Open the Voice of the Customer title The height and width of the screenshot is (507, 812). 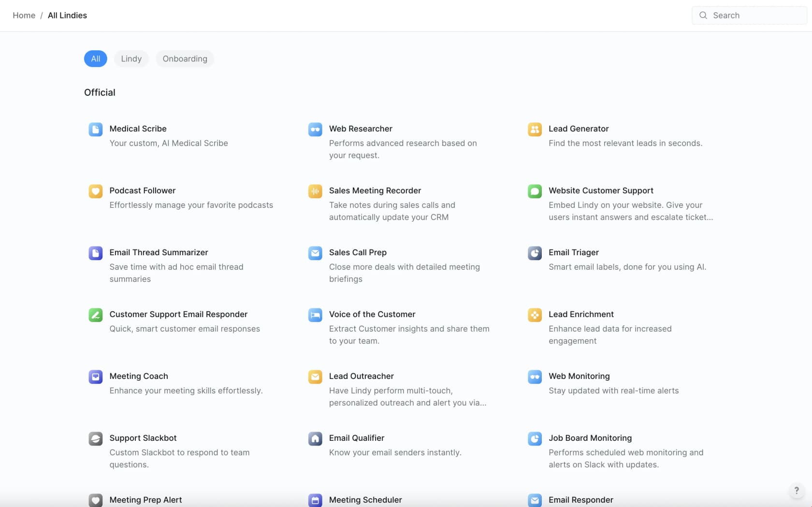pos(372,314)
